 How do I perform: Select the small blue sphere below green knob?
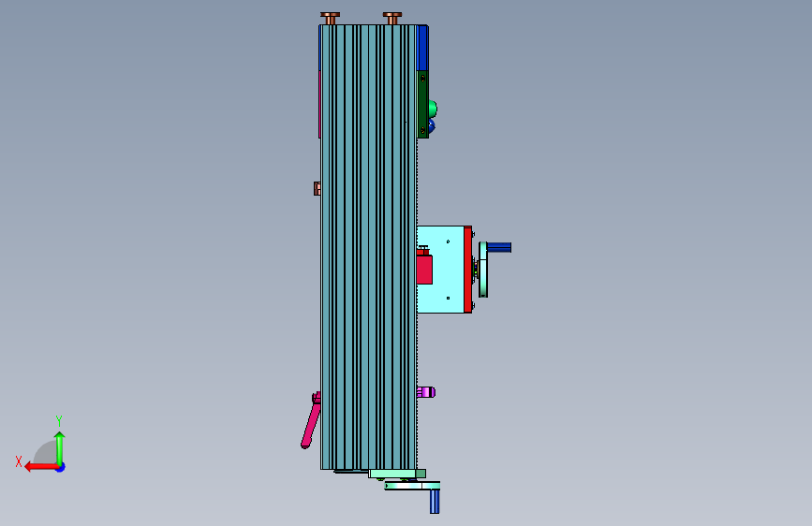[432, 125]
